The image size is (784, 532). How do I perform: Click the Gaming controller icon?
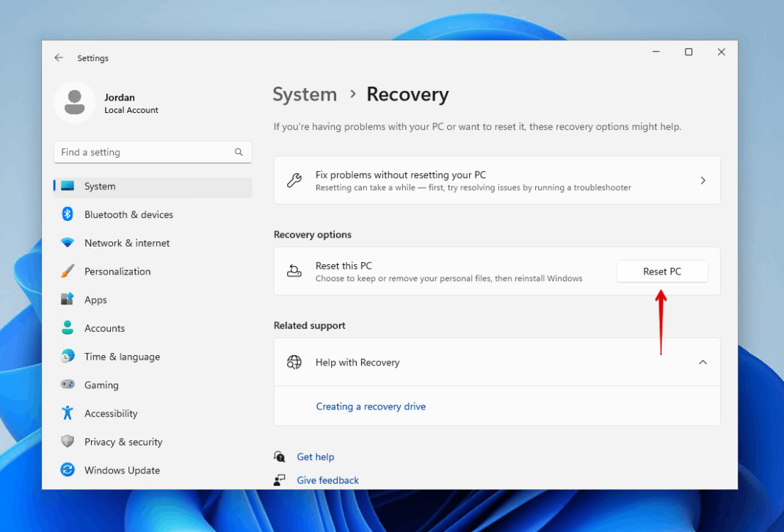(x=67, y=385)
